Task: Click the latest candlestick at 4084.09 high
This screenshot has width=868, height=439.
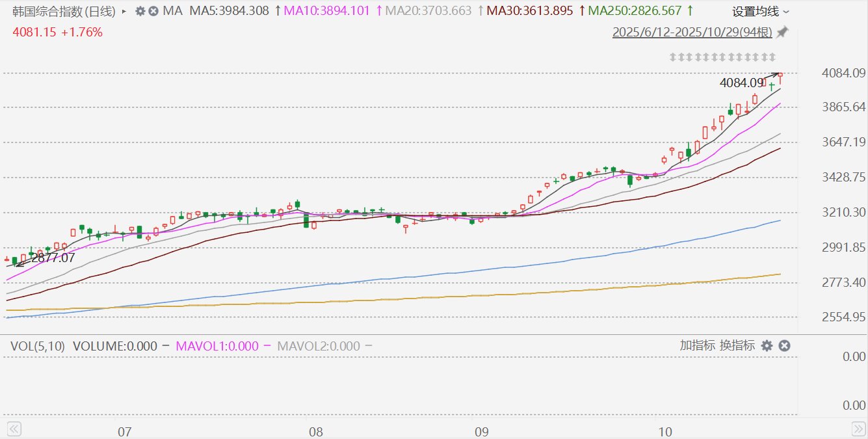Action: 780,79
